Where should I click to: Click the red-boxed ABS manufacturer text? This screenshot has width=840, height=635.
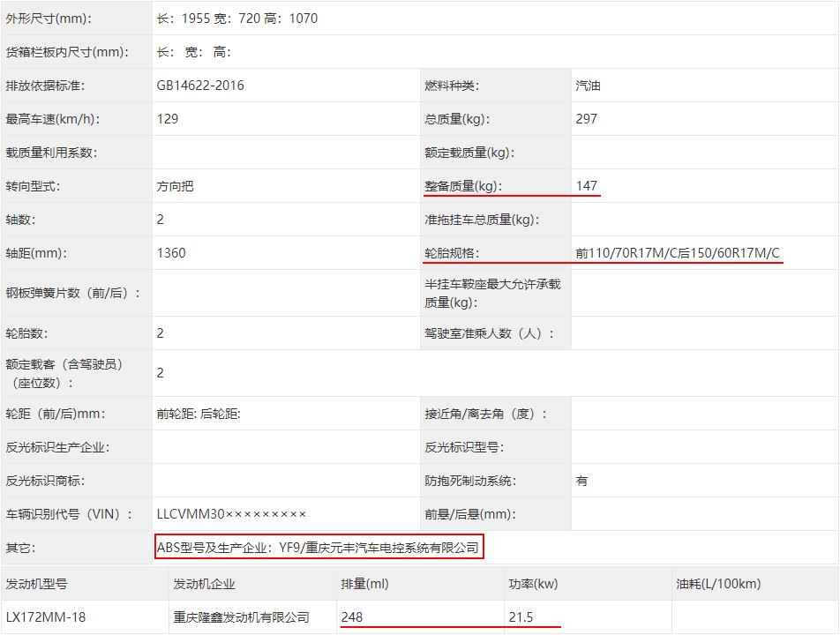pos(319,548)
